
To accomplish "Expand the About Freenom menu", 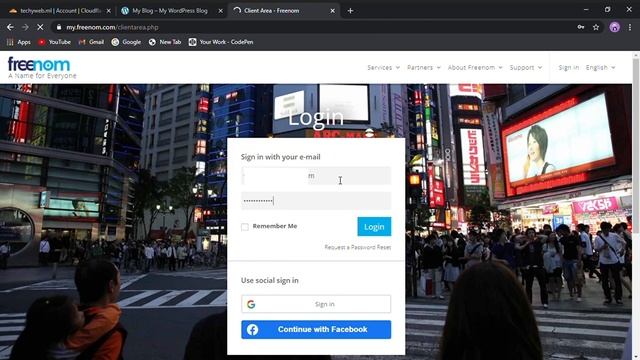I will coord(475,67).
